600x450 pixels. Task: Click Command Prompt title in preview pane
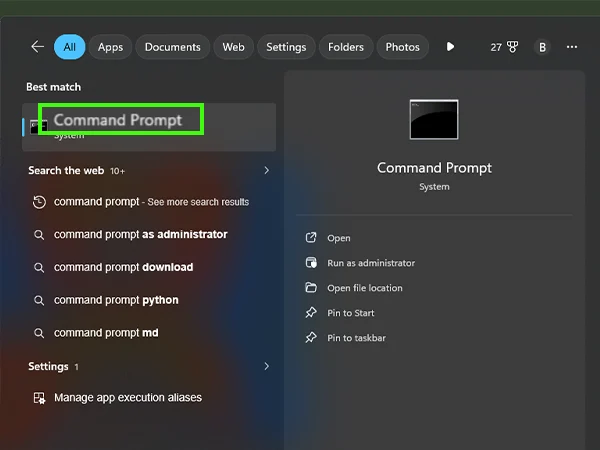point(434,168)
